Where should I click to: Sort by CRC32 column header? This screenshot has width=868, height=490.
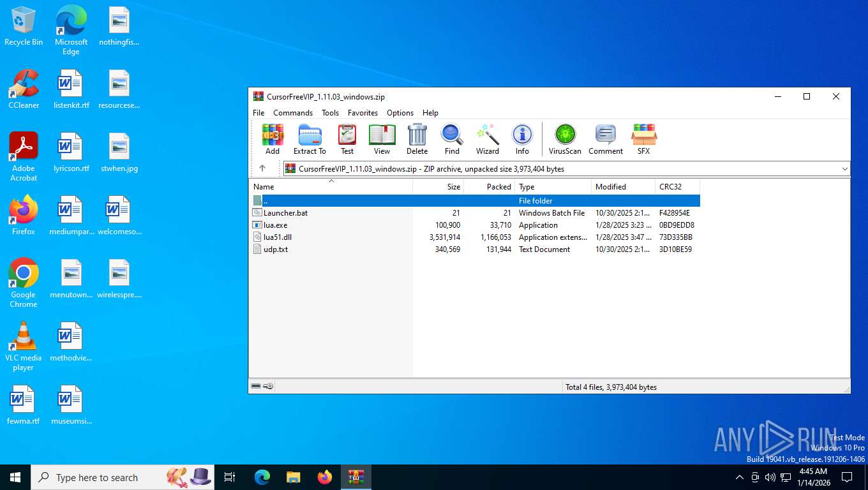click(x=677, y=187)
